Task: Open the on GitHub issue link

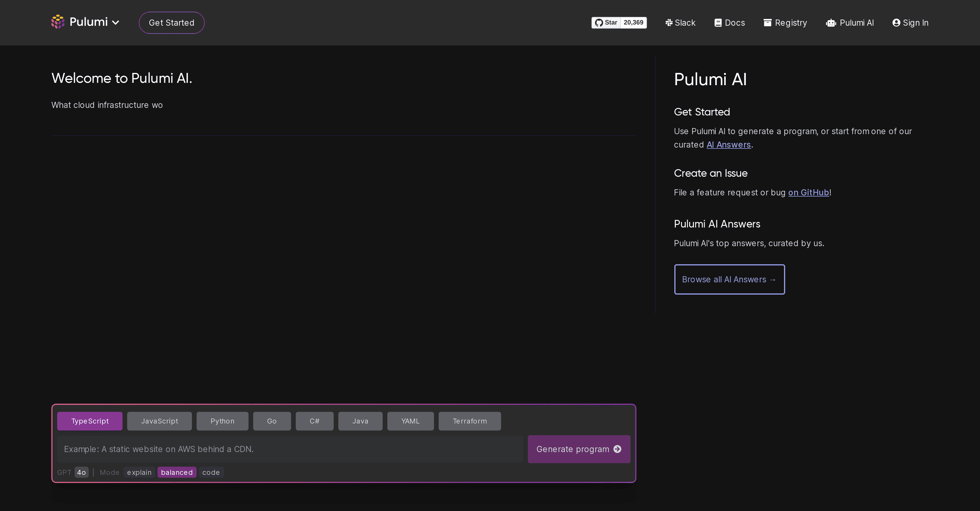Action: [x=808, y=192]
